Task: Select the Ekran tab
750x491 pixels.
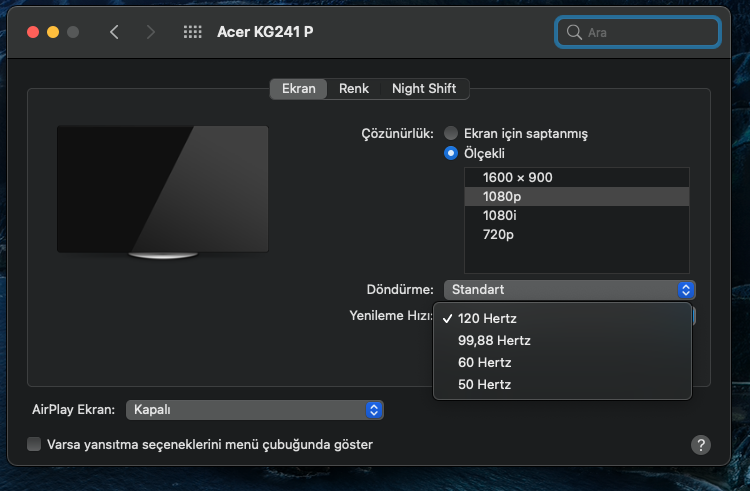Action: pyautogui.click(x=299, y=89)
